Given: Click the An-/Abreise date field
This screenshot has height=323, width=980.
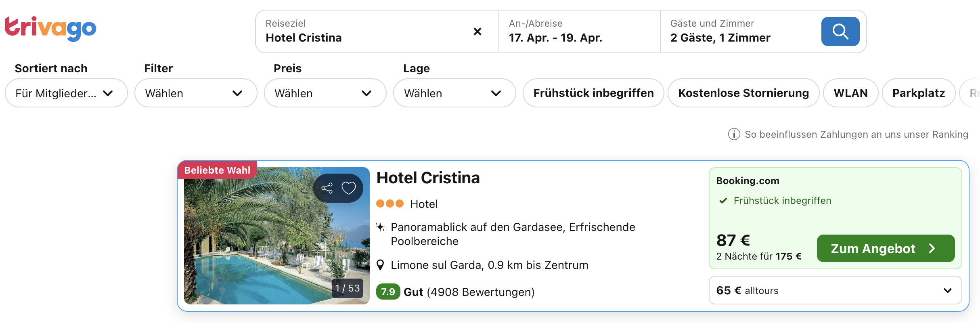Looking at the screenshot, I should 579,31.
